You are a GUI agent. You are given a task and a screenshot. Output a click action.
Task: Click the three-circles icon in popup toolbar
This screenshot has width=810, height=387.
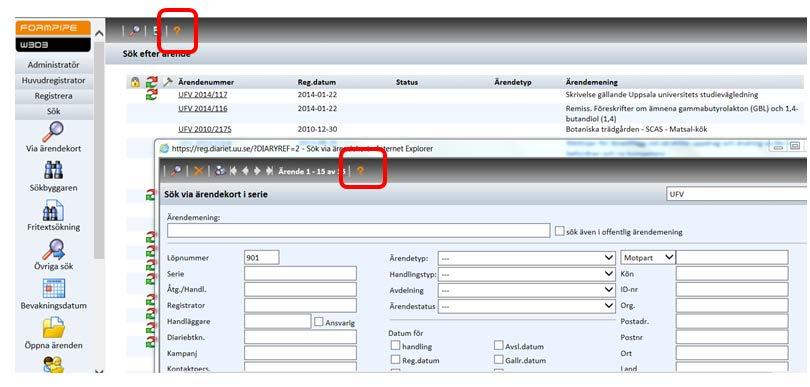(x=220, y=171)
